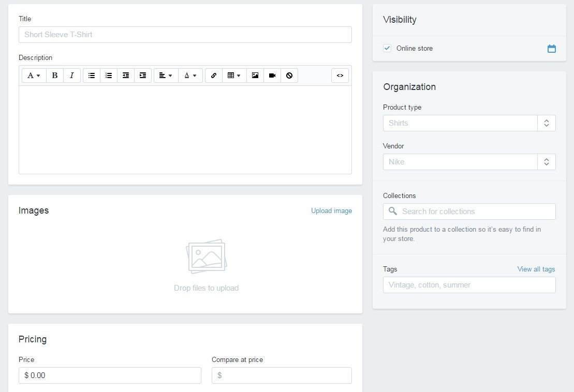Screen dimensions: 574x392
Task: Open the insert table dropdown
Action: pos(234,76)
